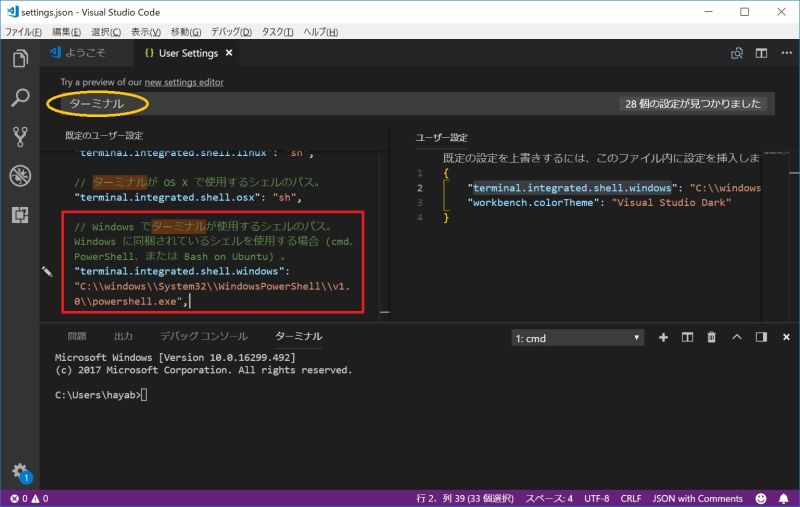Move the panel to the right side
The height and width of the screenshot is (507, 800).
click(x=761, y=337)
